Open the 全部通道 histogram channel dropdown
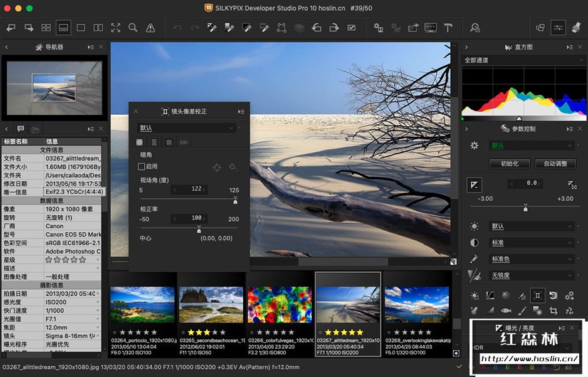This screenshot has width=588, height=377. click(x=520, y=60)
